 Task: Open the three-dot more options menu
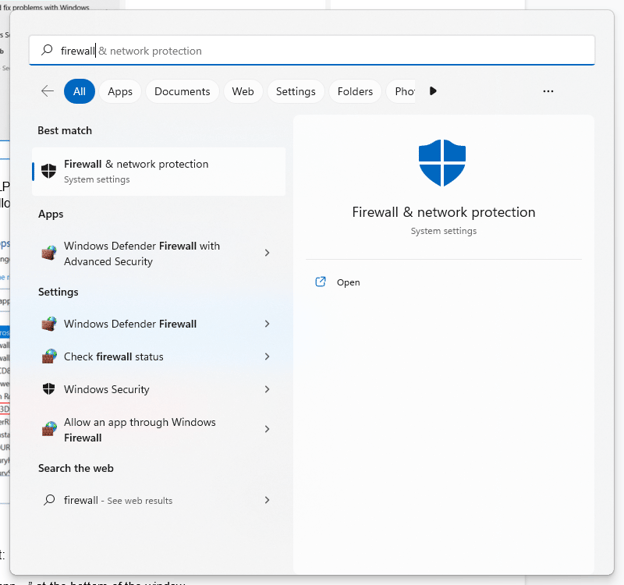coord(548,91)
